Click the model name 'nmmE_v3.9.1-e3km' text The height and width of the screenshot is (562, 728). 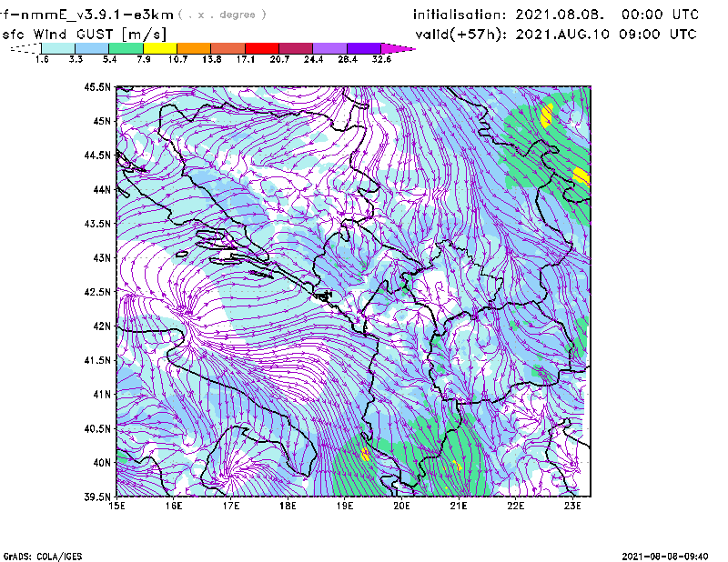tap(97, 15)
